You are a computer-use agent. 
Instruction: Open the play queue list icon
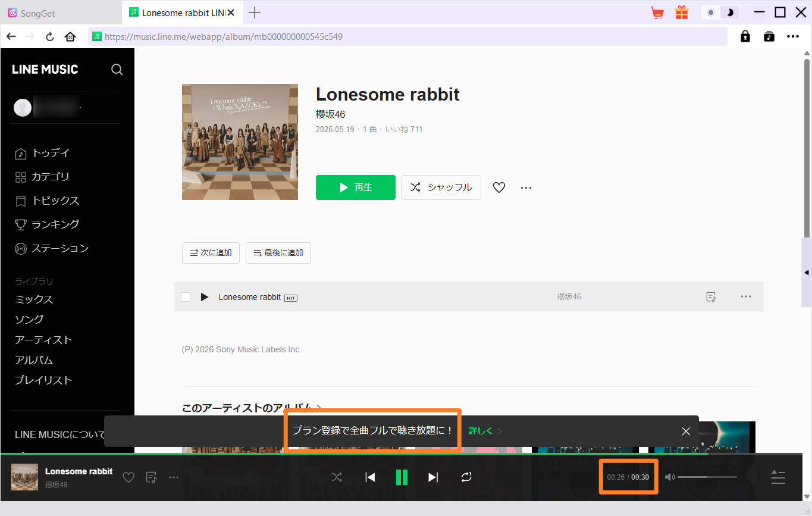click(x=778, y=477)
